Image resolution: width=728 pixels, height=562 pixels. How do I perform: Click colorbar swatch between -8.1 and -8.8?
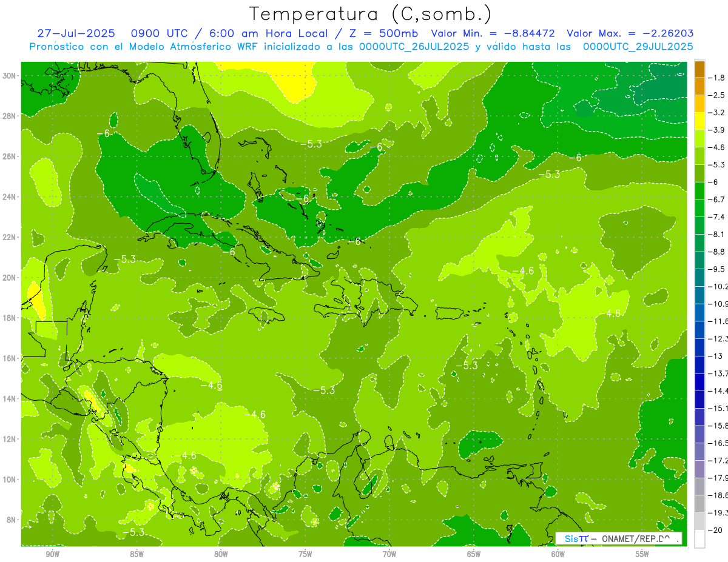699,243
